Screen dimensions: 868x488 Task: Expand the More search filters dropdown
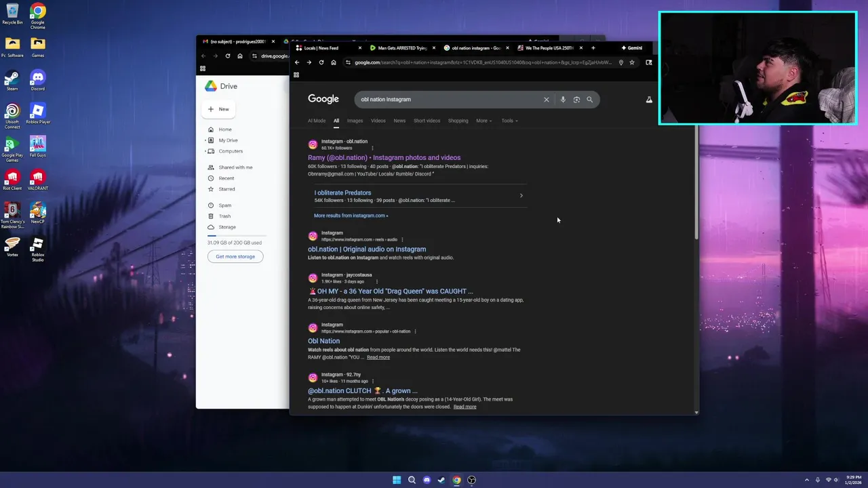point(484,121)
